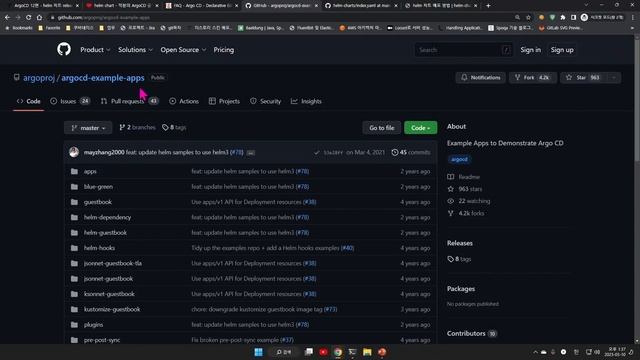Open the guestbook folder
The image size is (640, 360).
(x=98, y=202)
